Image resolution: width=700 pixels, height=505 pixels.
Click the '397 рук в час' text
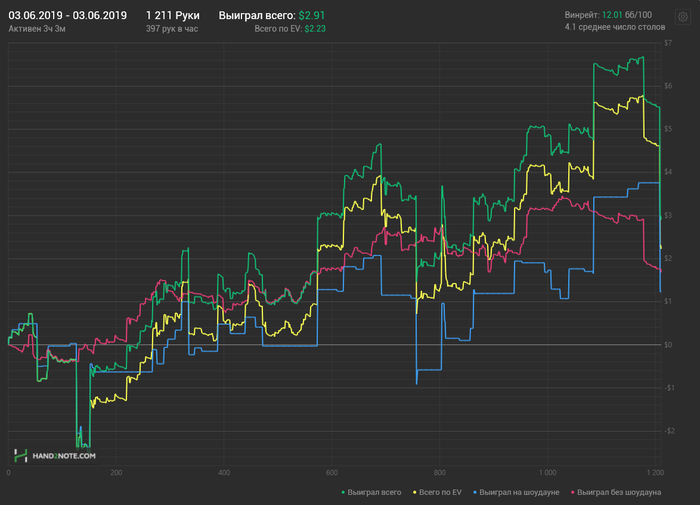pos(172,29)
